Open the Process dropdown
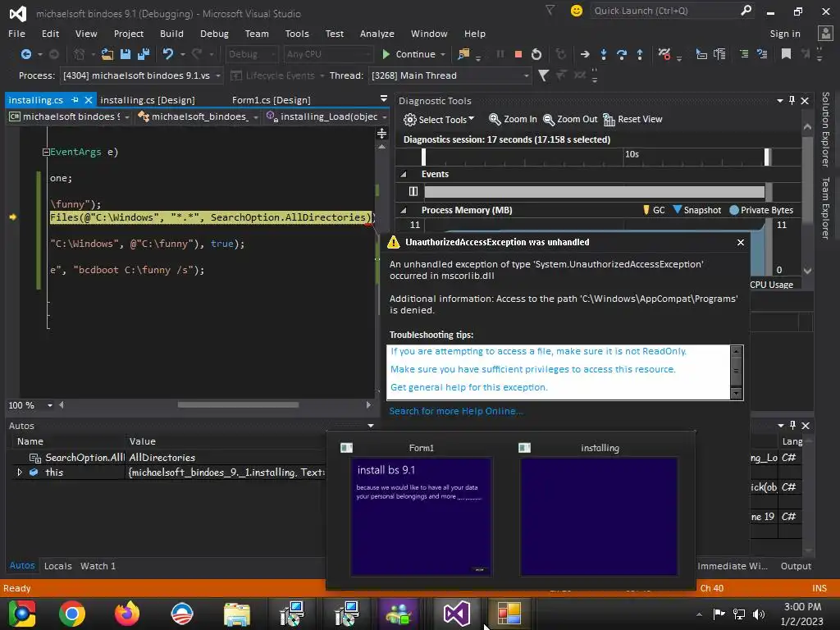The image size is (840, 630). (218, 75)
